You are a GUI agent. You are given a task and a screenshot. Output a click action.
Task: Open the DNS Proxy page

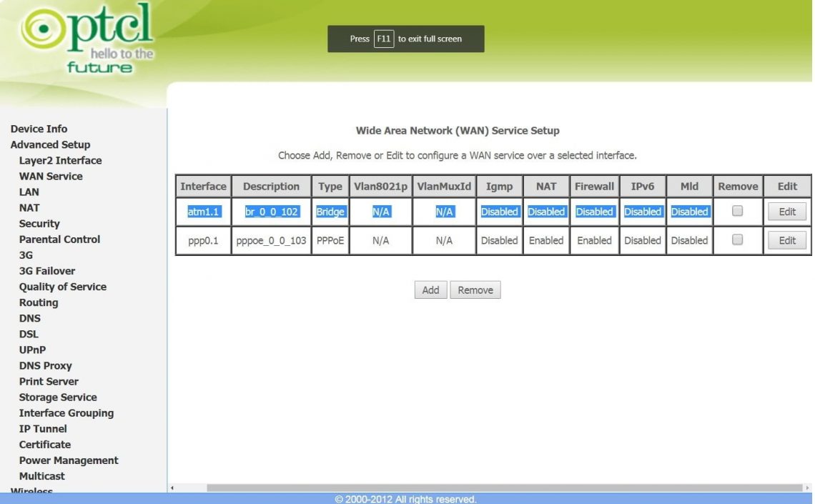[44, 365]
